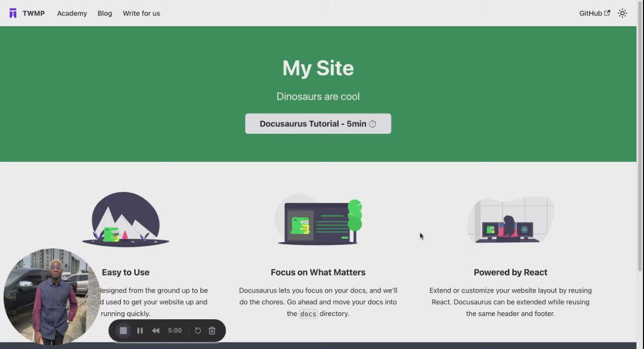Viewport: 644px width, 349px height.
Task: Open the GitHub link in navbar
Action: point(595,13)
